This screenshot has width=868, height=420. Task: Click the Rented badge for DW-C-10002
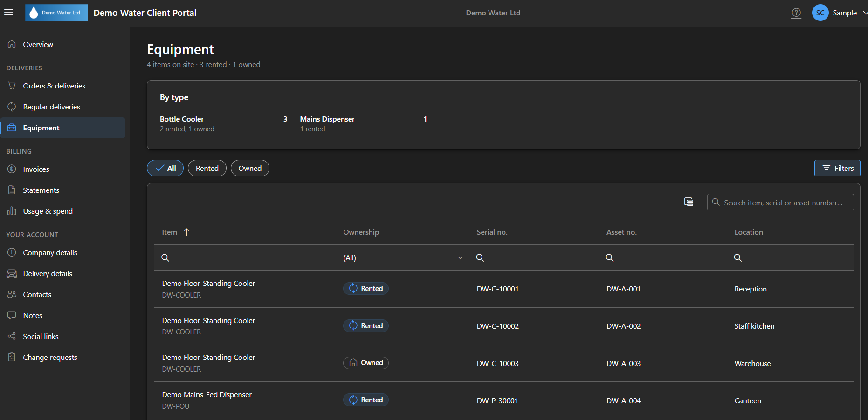pos(366,325)
